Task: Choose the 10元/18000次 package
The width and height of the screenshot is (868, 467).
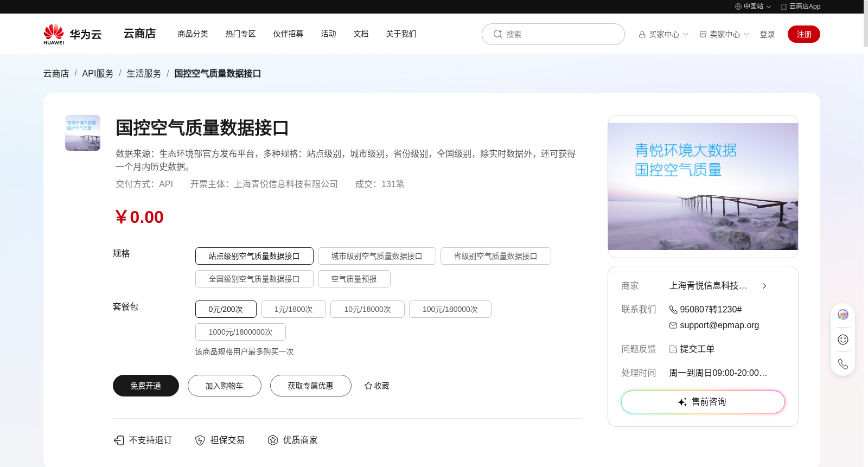Action: [x=367, y=309]
